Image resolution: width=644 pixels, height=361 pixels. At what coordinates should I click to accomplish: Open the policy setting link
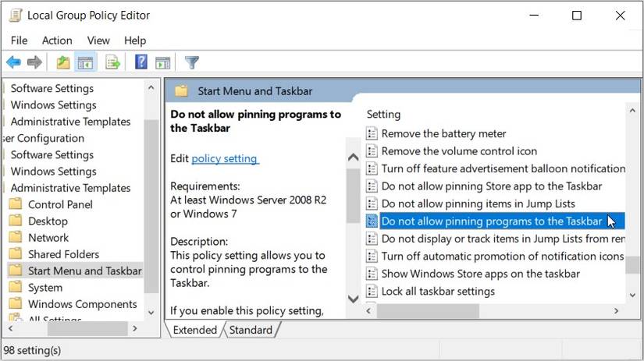tap(224, 158)
